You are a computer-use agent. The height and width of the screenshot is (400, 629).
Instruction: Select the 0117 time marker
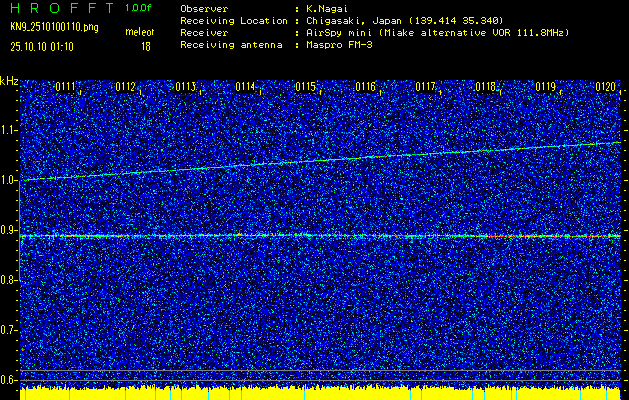click(x=426, y=87)
